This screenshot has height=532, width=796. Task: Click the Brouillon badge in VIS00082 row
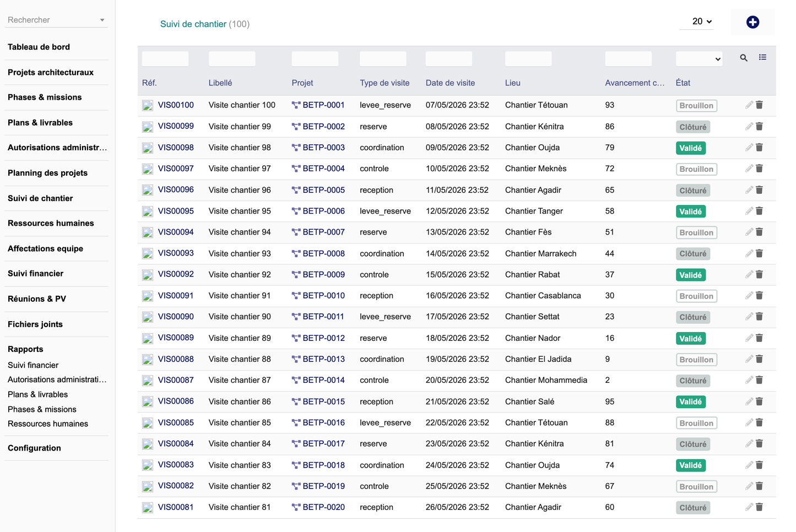click(x=696, y=487)
